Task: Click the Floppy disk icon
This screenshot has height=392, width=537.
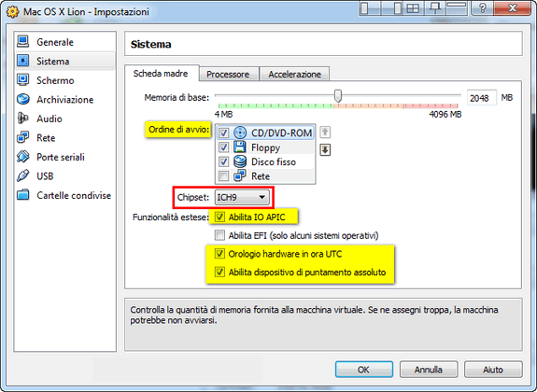Action: pyautogui.click(x=240, y=147)
